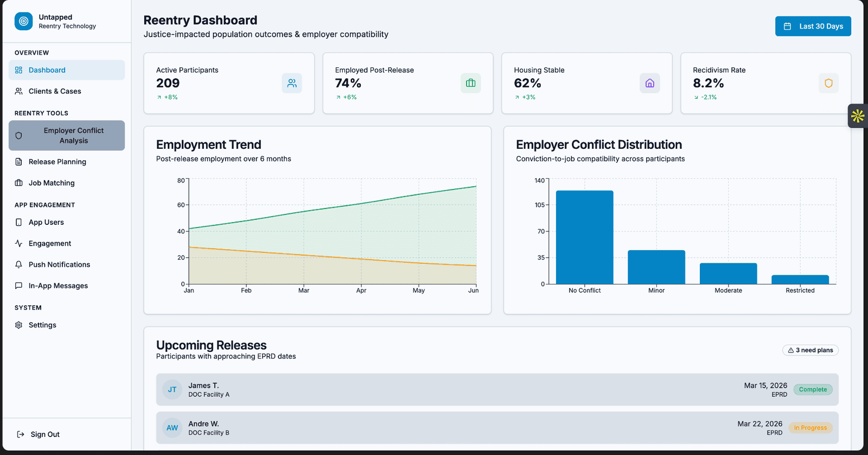Click the Active Participants users icon
The height and width of the screenshot is (455, 868).
click(x=292, y=83)
